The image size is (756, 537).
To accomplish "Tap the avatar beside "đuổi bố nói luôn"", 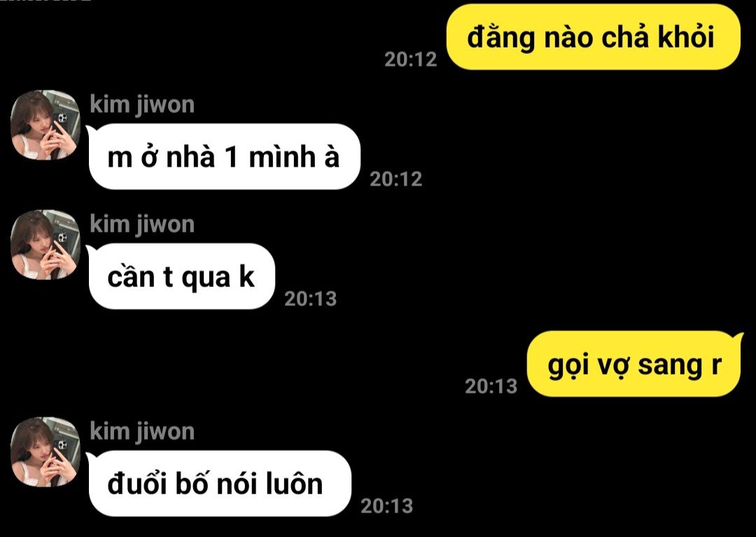I will pyautogui.click(x=45, y=452).
